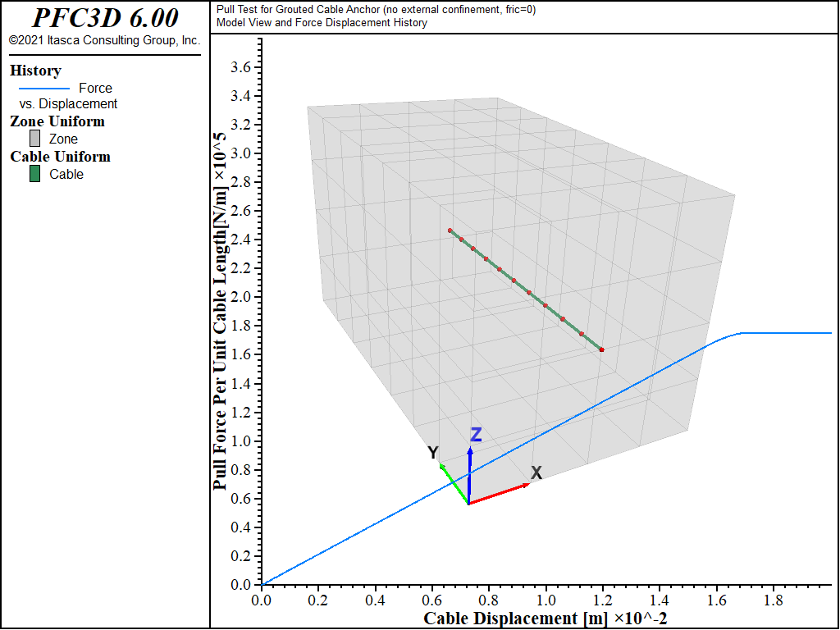Click the cable's lower-right red end node
This screenshot has height=630, width=840.
pos(601,349)
